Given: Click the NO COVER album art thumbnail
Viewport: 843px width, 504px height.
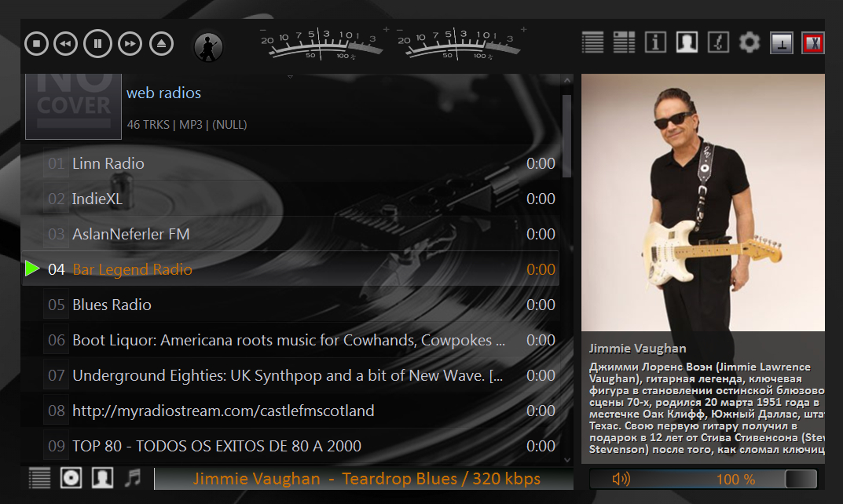Looking at the screenshot, I should coord(74,107).
